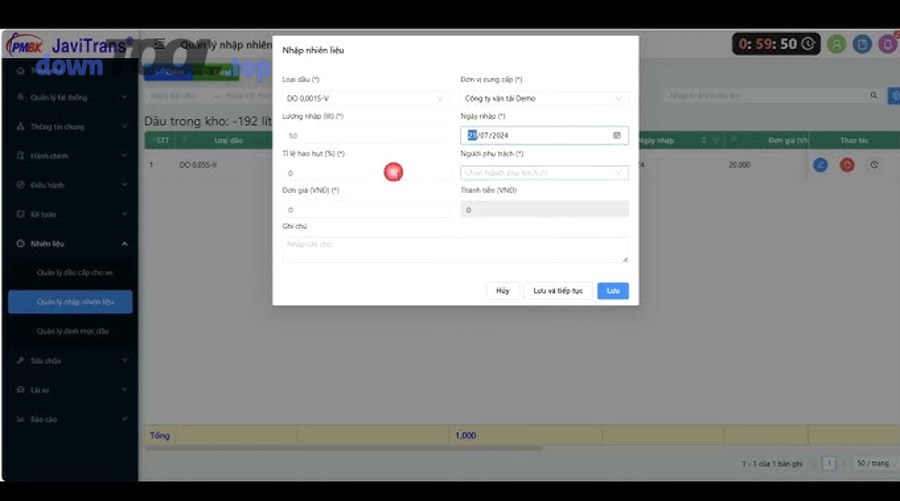Open the Loại dầu dropdown
The height and width of the screenshot is (501, 900).
(x=366, y=98)
